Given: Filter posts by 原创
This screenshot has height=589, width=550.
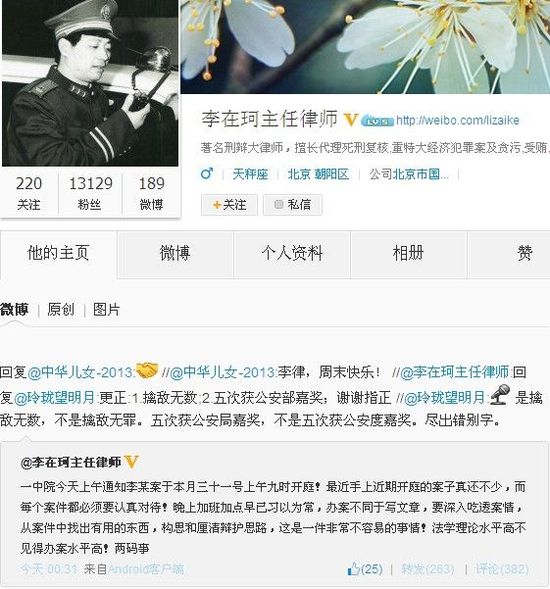Looking at the screenshot, I should point(61,310).
